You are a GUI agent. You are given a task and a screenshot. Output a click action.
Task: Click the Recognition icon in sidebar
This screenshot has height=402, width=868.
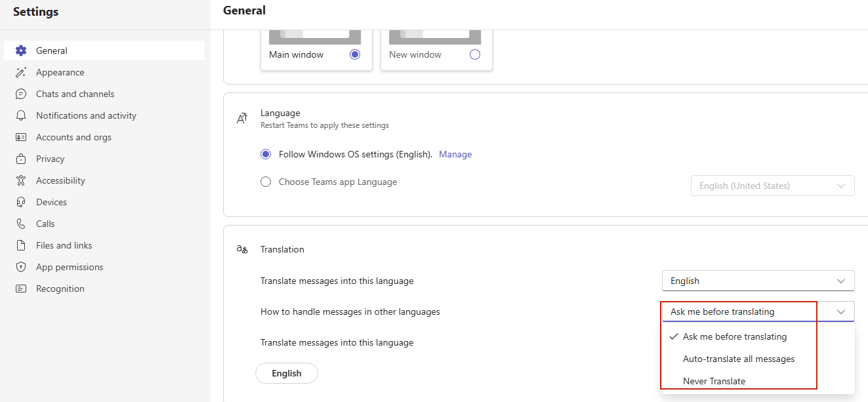click(x=21, y=289)
